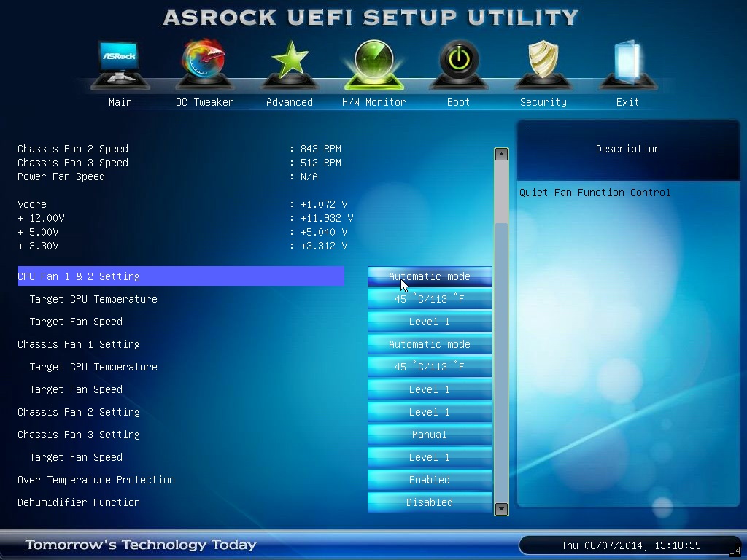Open the Advanced tab label
This screenshot has width=747, height=560.
(x=290, y=102)
